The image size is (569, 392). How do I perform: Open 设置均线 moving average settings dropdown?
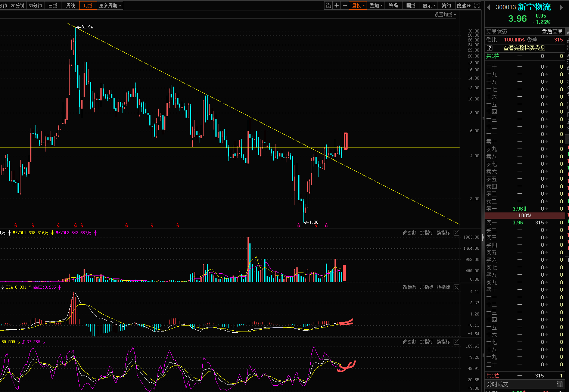(445, 15)
